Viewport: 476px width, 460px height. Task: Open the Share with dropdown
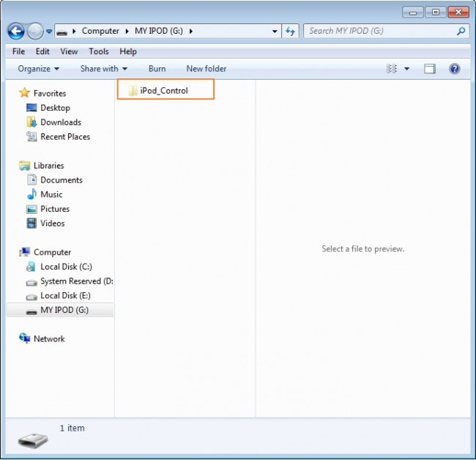tap(104, 69)
